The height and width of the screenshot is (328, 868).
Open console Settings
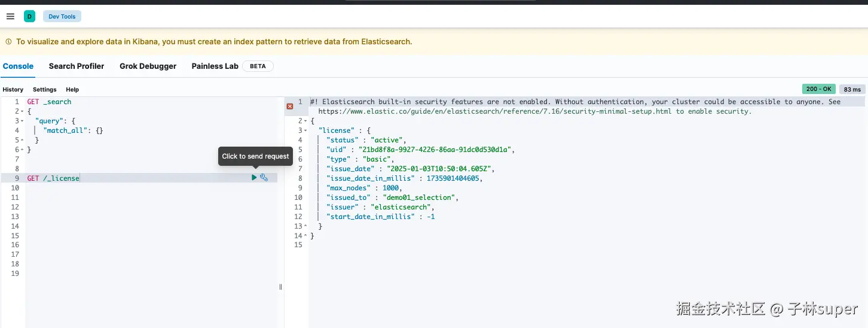45,90
